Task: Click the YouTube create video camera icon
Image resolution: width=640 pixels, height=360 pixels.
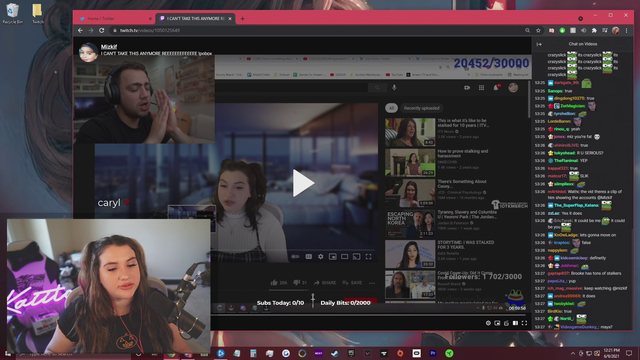Action: (467, 87)
